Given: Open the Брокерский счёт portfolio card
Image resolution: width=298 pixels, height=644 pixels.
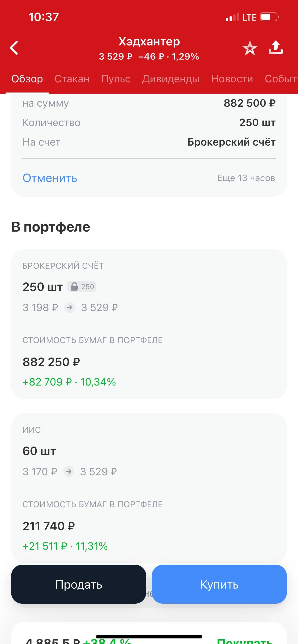Looking at the screenshot, I should click(x=149, y=324).
